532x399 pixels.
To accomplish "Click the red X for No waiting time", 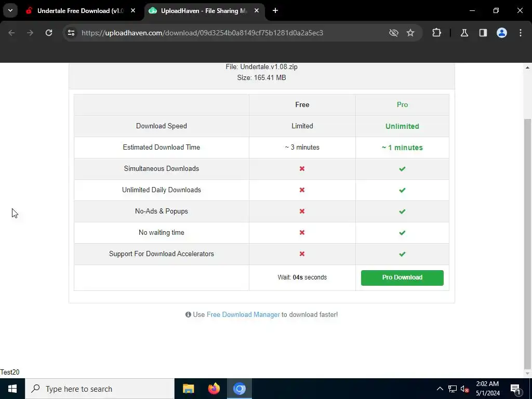I will [302, 232].
